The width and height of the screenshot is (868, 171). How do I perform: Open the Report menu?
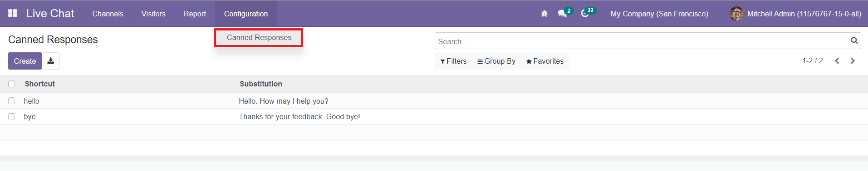195,14
